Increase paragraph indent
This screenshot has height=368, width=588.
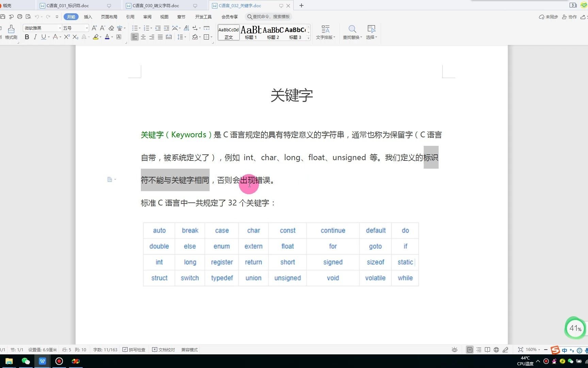coord(166,28)
